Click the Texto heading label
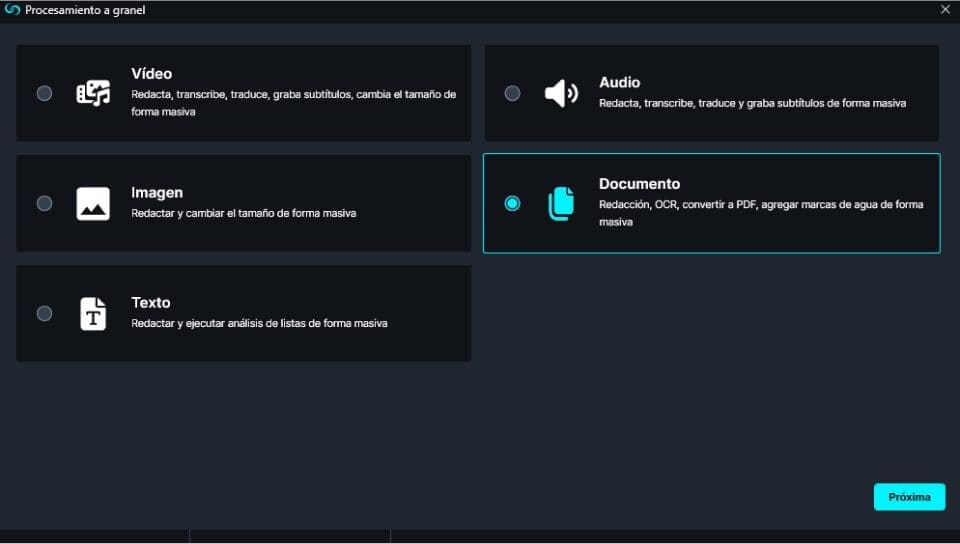The image size is (960, 544). (x=151, y=302)
